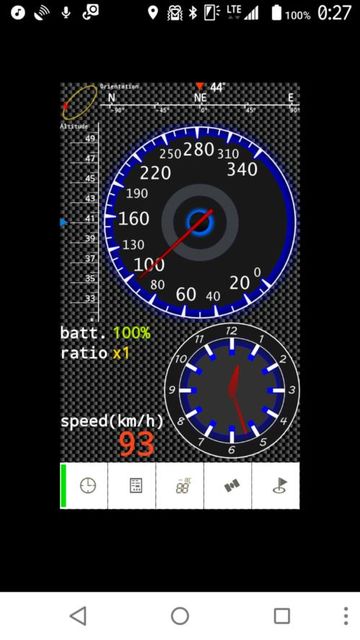
Task: Tap the 9 numeral on clock
Action: [172, 390]
